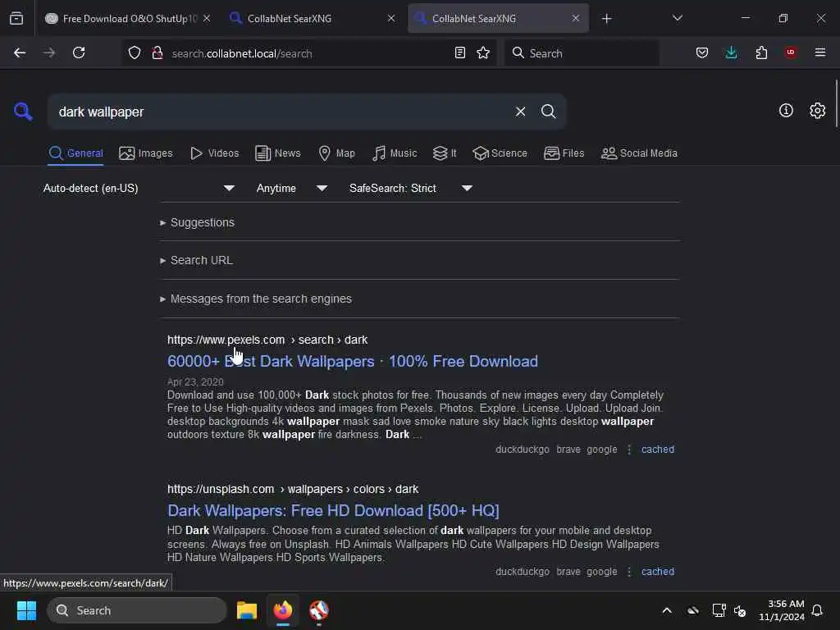Open Windows Start menu
Screen dimensions: 840x630
(x=26, y=610)
